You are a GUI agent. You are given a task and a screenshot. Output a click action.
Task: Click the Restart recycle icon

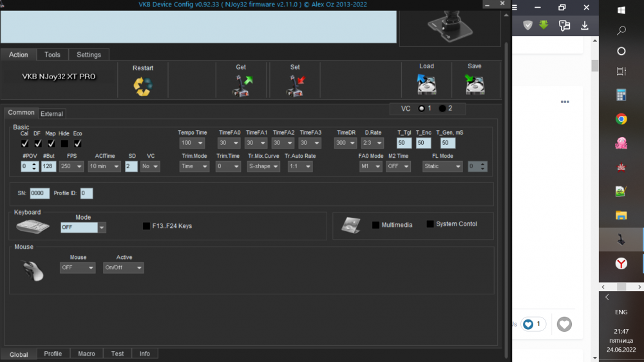[143, 86]
